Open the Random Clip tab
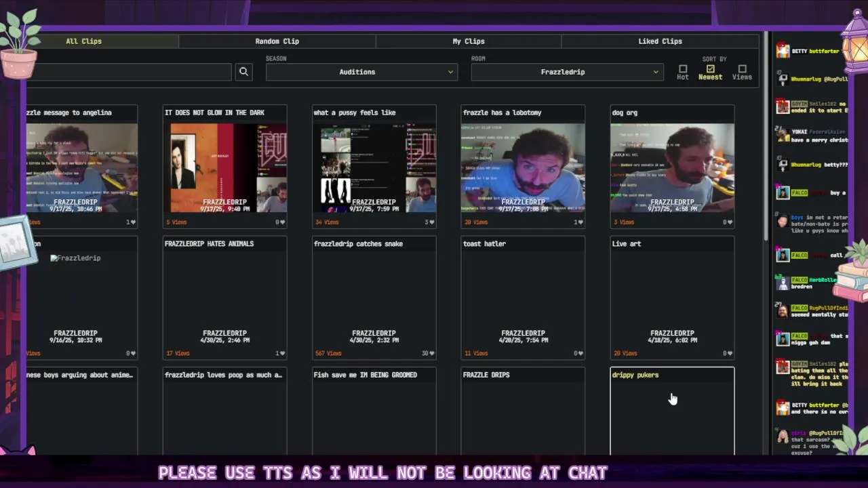Viewport: 868px width, 488px height. pos(277,41)
